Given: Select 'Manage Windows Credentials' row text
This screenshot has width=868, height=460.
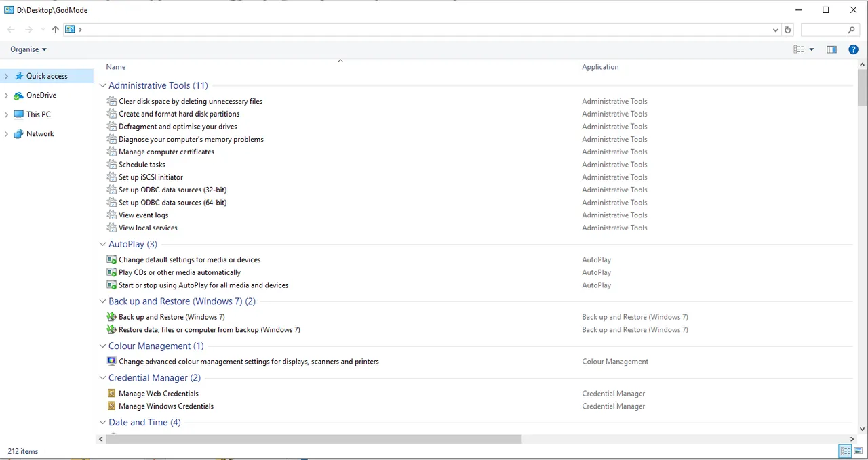Looking at the screenshot, I should [x=166, y=406].
